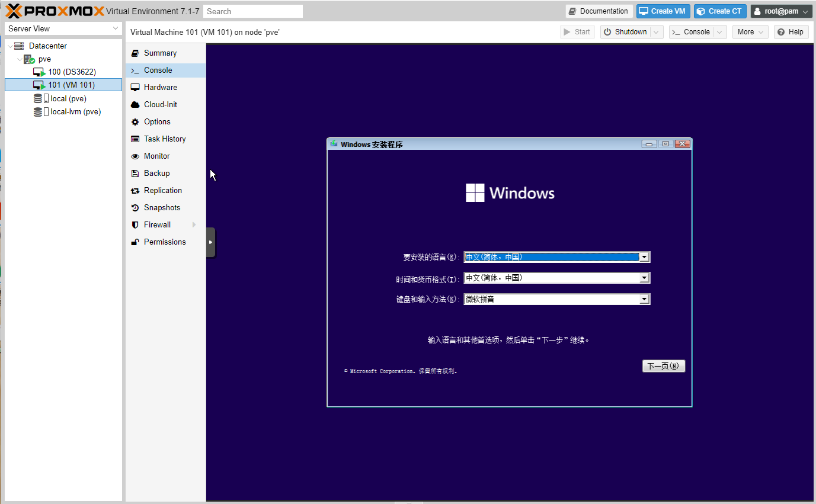Screen dimensions: 816x504
Task: Expand the Firewall submenu arrow
Action: [194, 224]
